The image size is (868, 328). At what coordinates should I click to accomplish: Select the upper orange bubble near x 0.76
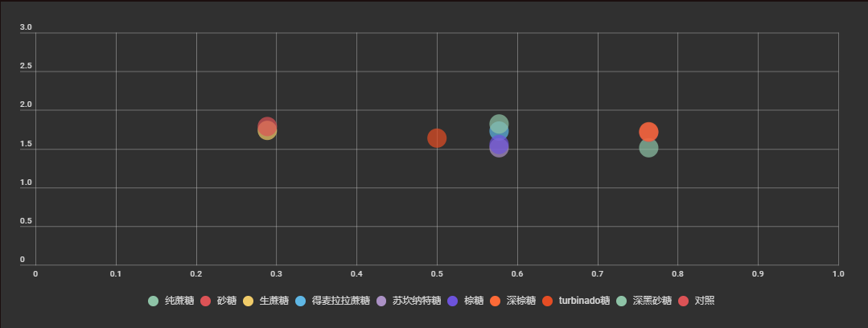click(x=648, y=132)
